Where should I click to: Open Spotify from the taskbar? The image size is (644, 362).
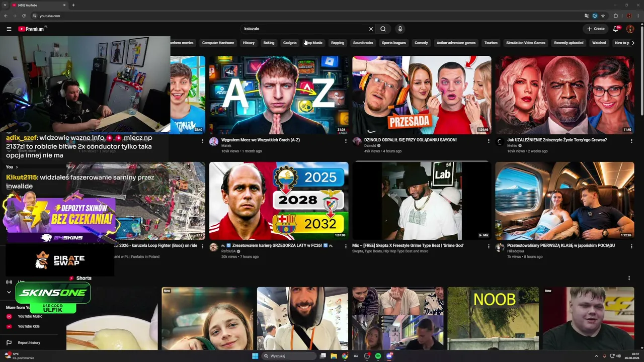(378, 356)
